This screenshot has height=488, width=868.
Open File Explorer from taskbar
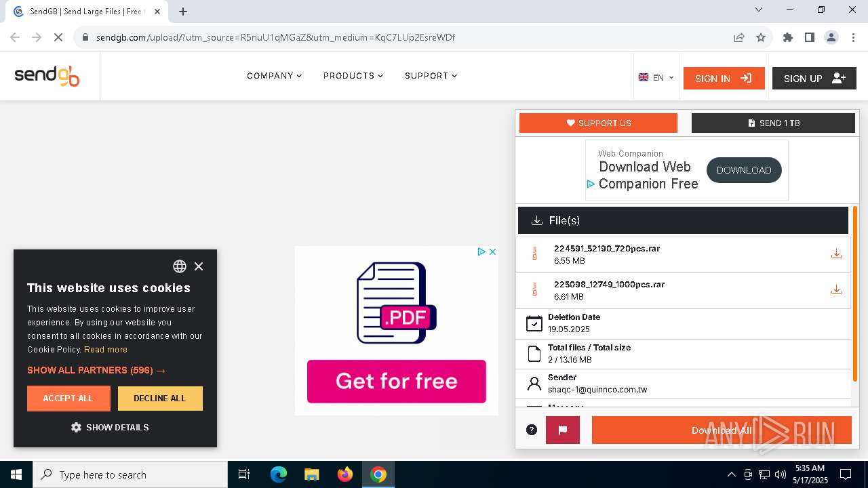(x=312, y=474)
